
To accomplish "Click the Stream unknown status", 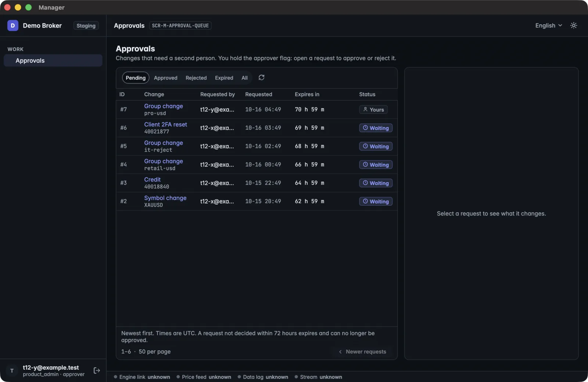I will pos(318,377).
